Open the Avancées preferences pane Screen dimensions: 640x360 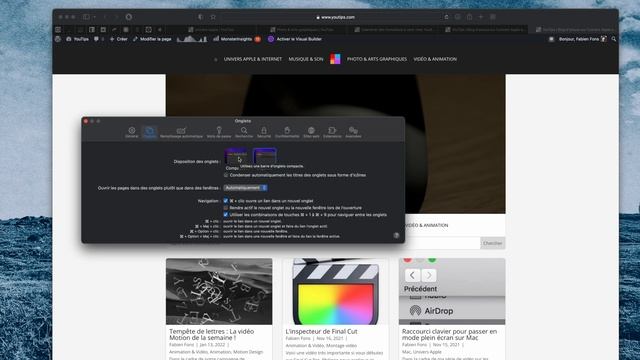[353, 132]
